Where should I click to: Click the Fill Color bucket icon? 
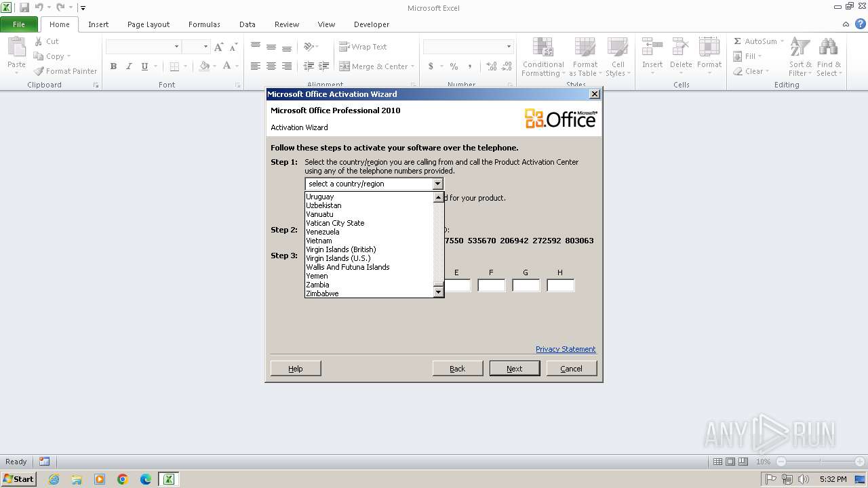[204, 66]
